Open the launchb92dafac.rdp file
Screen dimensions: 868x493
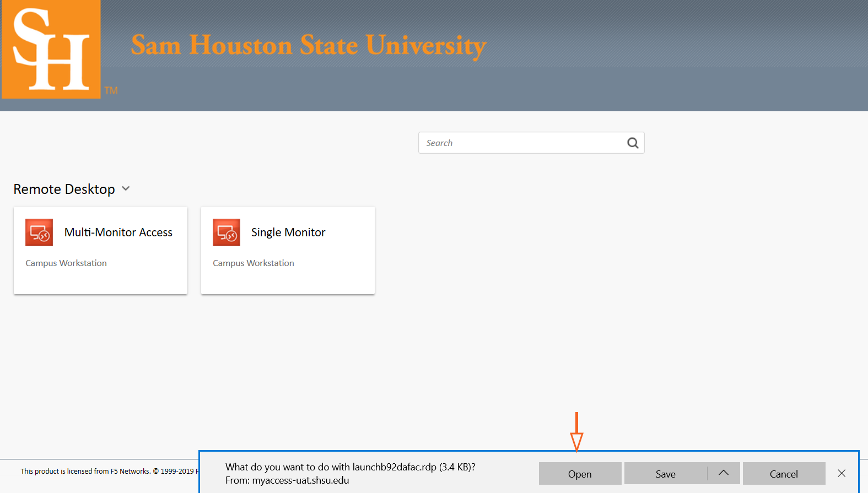pyautogui.click(x=580, y=474)
